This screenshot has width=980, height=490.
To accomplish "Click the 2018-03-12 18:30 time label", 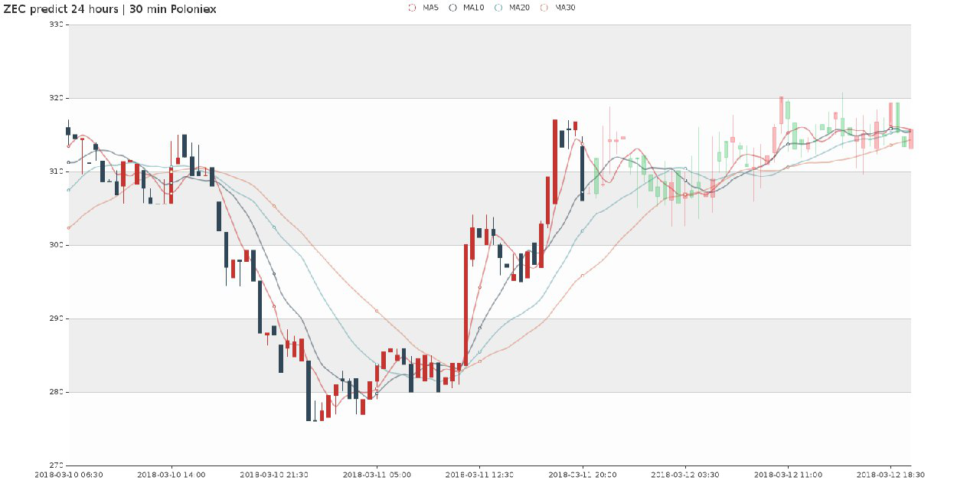I will pos(890,475).
